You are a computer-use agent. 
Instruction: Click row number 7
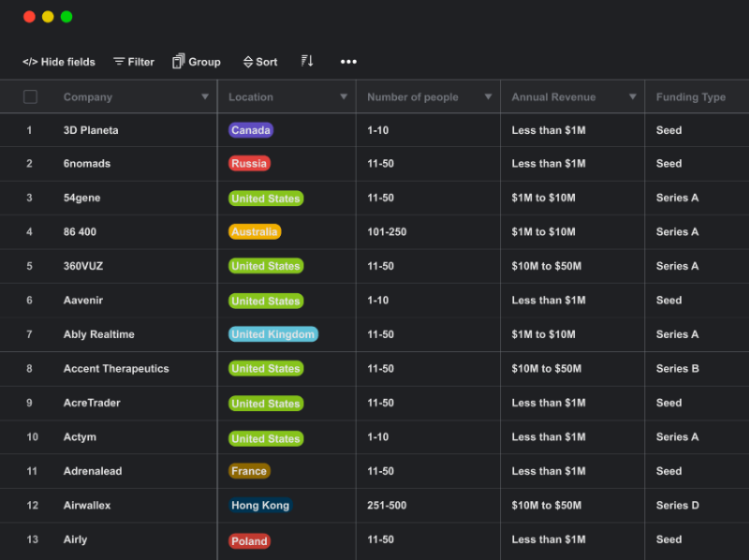(29, 334)
